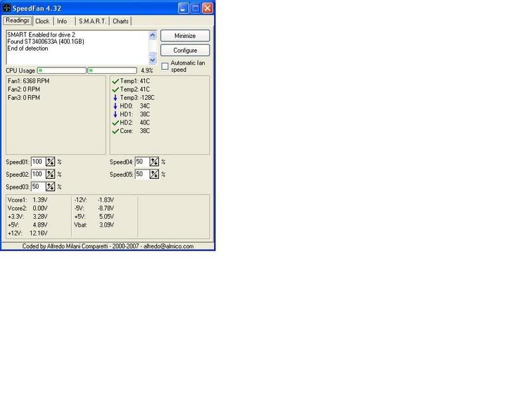Click the HD0 blue down-arrow icon
The image size is (532, 399).
[115, 106]
